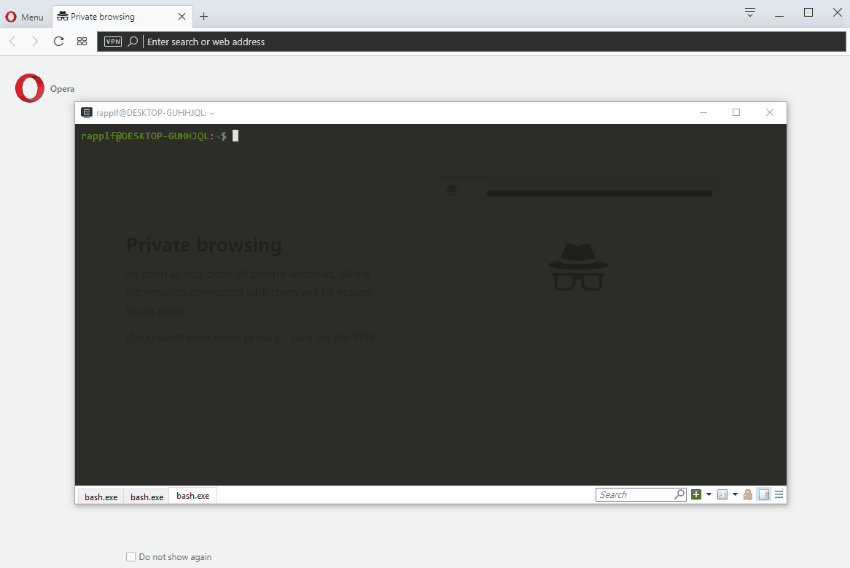Switch to the second bash.exe tab
The width and height of the screenshot is (850, 568).
(146, 496)
